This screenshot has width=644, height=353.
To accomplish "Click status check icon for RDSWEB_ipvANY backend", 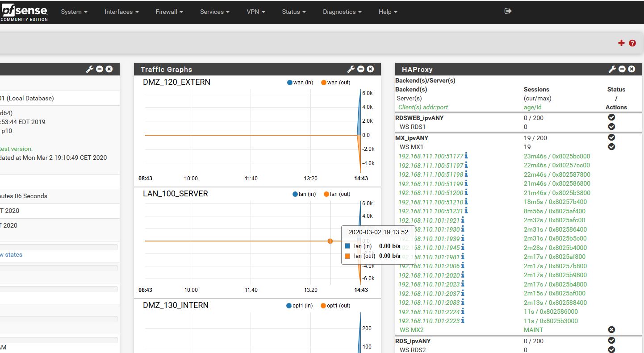I will coord(611,117).
